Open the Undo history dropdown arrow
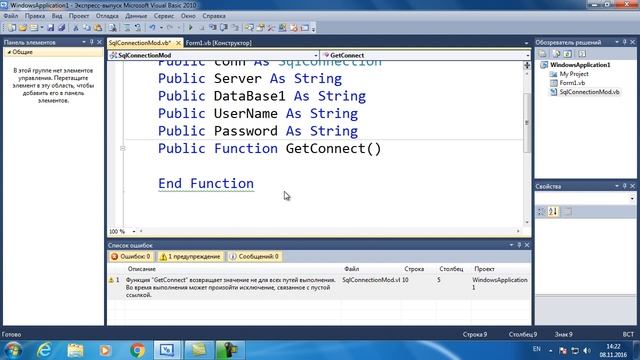 point(161,28)
